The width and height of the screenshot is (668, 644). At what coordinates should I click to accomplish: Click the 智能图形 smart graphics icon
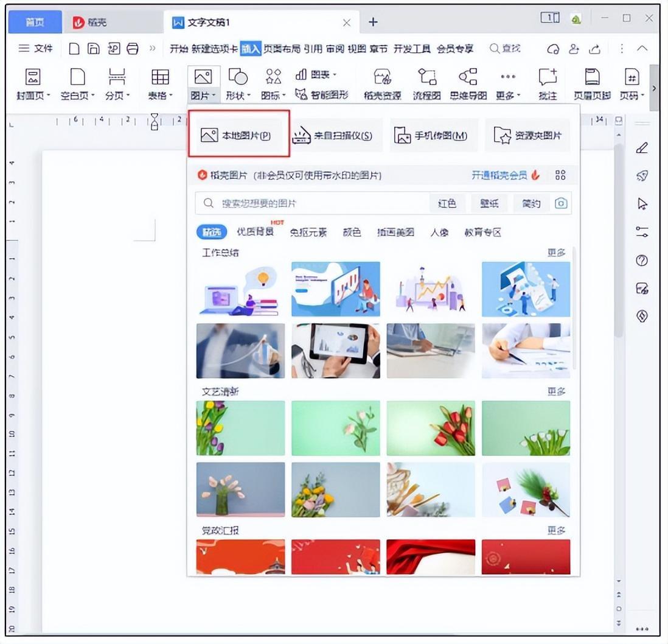(x=321, y=95)
